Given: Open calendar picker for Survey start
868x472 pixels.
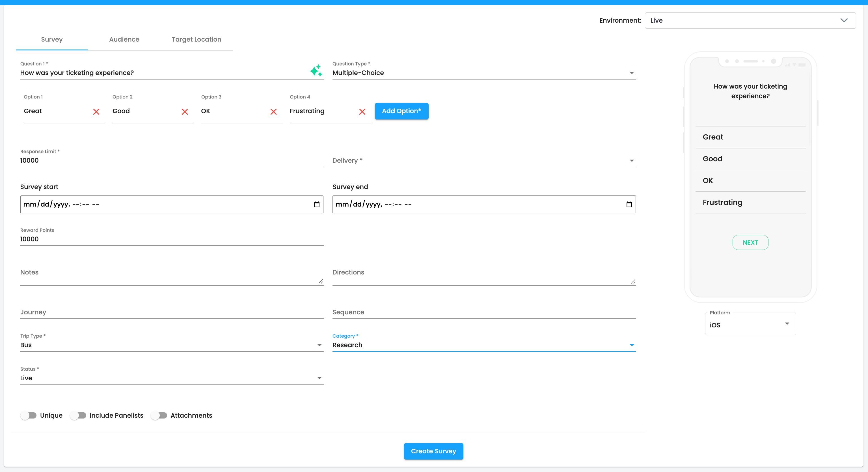Looking at the screenshot, I should 316,204.
